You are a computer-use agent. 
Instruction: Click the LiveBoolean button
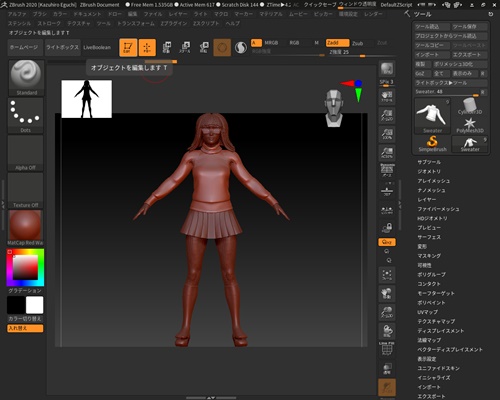tap(97, 47)
